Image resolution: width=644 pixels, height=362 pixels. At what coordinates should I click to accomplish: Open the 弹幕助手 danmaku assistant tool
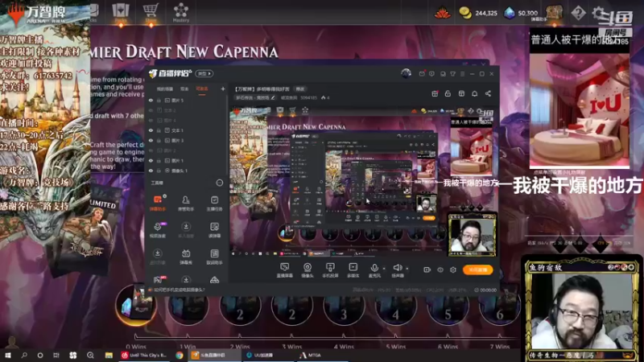click(x=158, y=204)
